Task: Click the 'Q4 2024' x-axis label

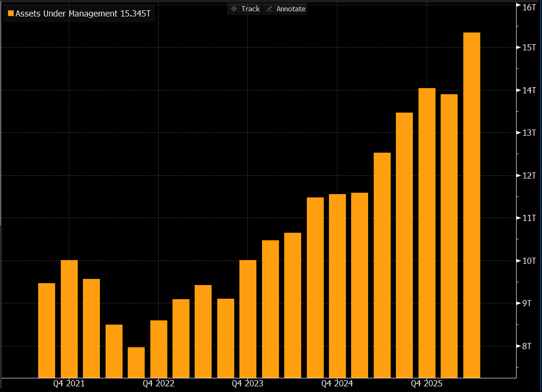Action: [x=337, y=384]
